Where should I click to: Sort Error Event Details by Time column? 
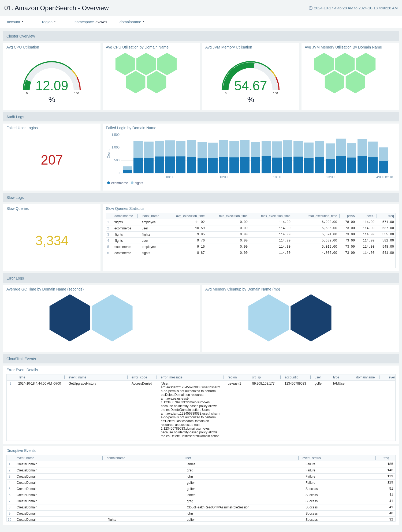click(x=22, y=377)
